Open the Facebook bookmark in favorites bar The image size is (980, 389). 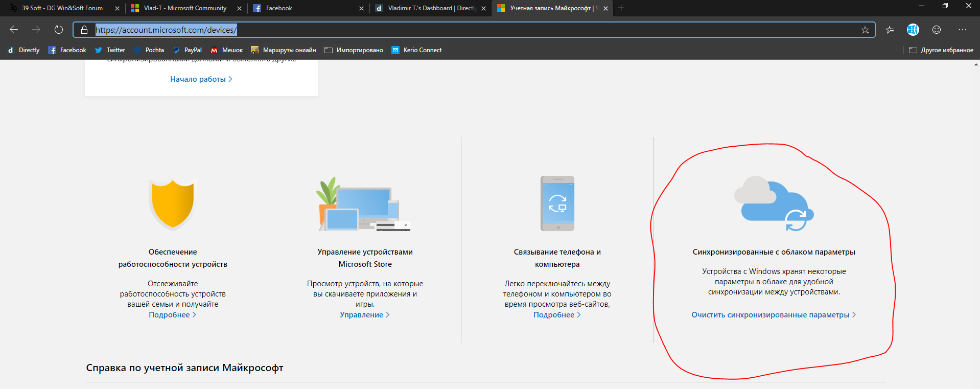point(67,50)
